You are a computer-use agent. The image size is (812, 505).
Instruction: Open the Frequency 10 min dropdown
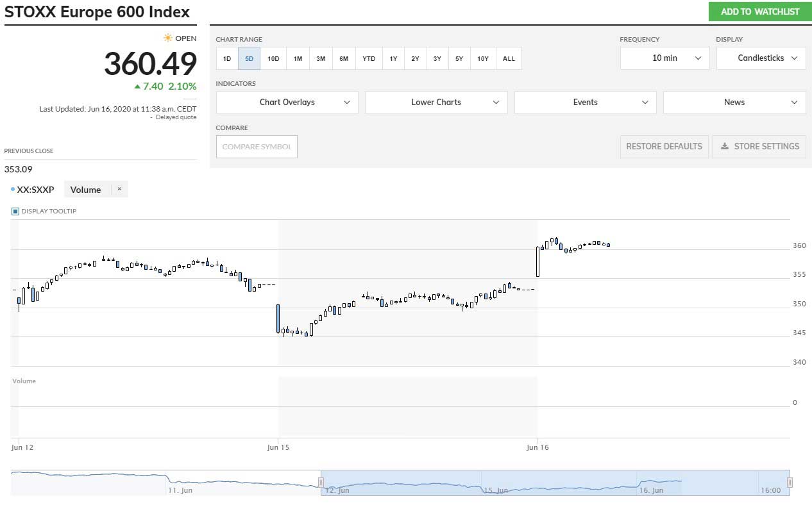664,58
